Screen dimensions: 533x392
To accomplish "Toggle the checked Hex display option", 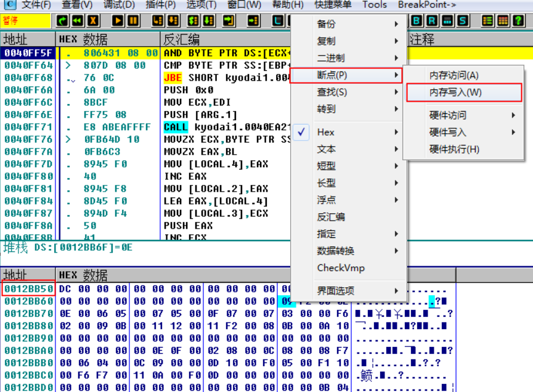I will click(348, 132).
